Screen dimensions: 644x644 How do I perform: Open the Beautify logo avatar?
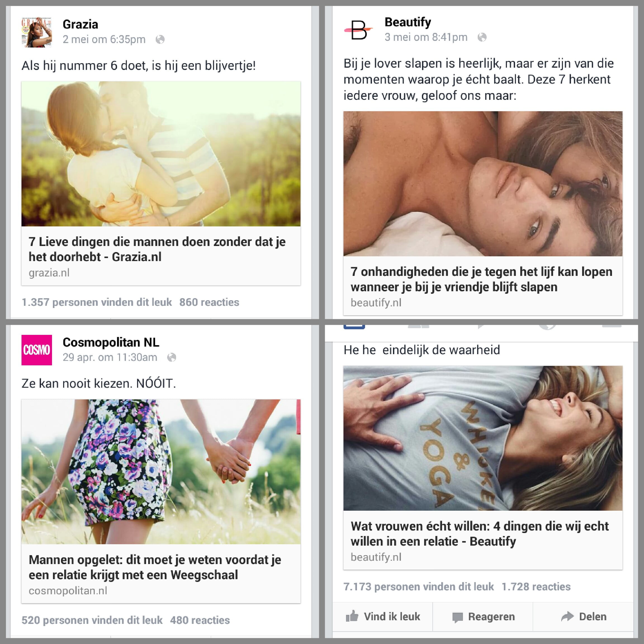point(358,30)
